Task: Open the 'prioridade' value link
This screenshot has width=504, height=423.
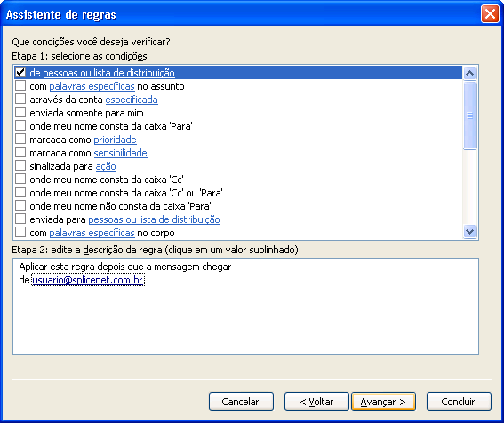Action: point(115,140)
